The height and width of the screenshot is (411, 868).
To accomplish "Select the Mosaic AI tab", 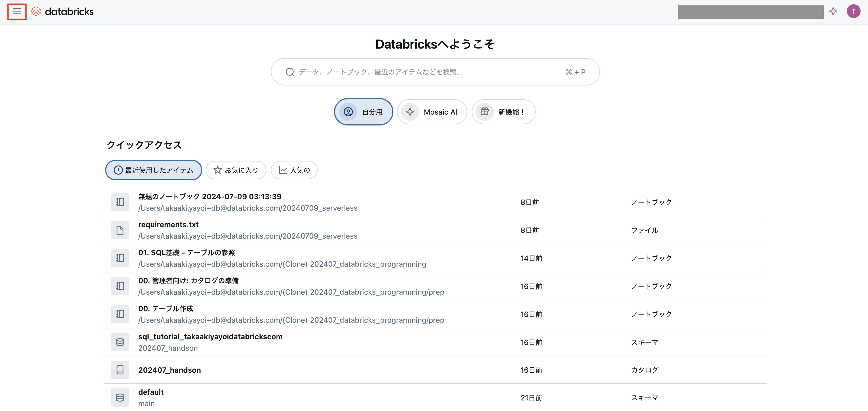I will tap(432, 111).
